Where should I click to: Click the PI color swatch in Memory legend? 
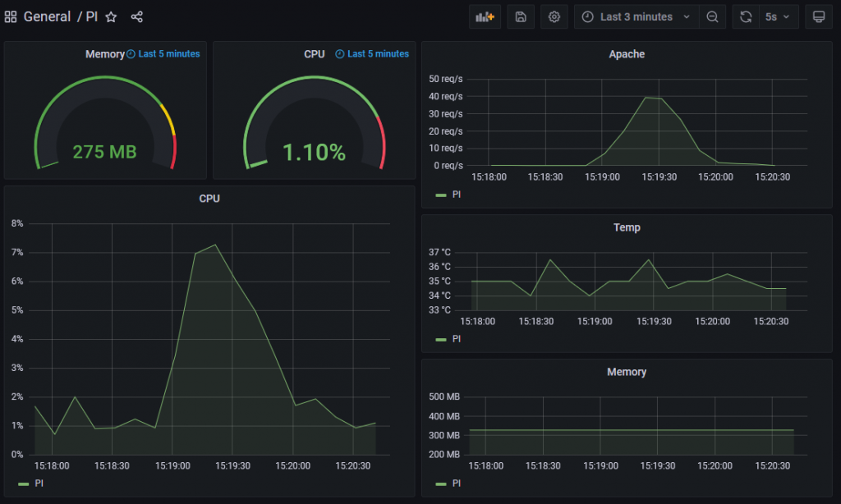(441, 483)
